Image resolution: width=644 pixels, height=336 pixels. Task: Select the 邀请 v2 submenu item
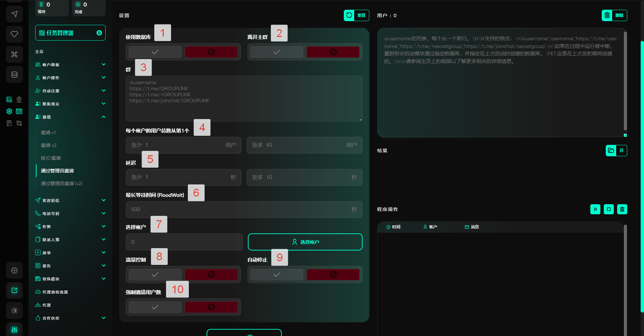click(49, 145)
